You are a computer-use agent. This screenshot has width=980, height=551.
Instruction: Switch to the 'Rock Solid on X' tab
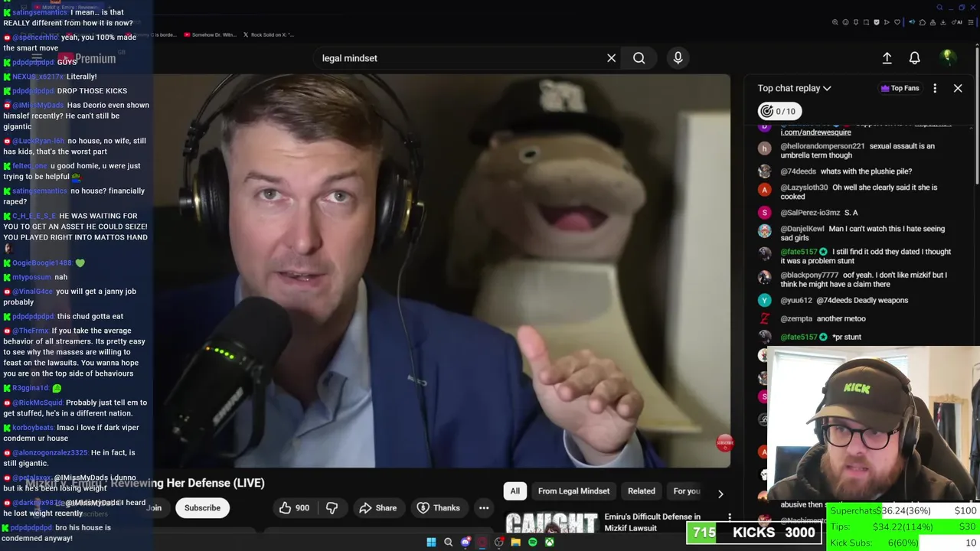tap(267, 34)
